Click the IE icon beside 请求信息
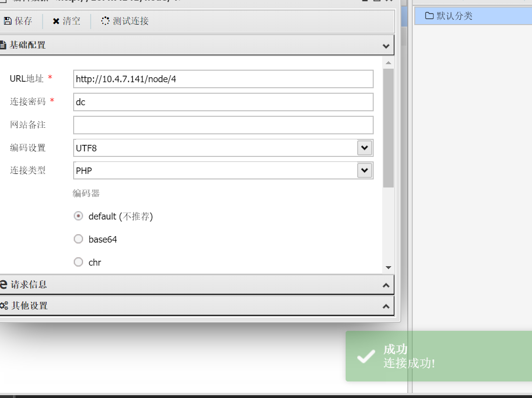532x398 pixels. 4,285
